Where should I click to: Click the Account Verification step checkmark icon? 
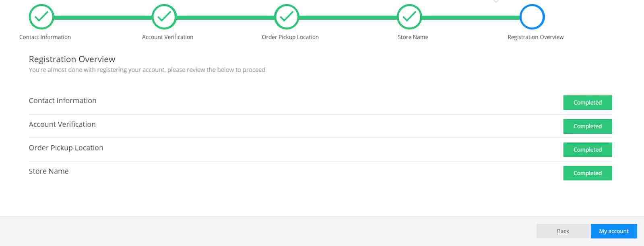(x=164, y=17)
